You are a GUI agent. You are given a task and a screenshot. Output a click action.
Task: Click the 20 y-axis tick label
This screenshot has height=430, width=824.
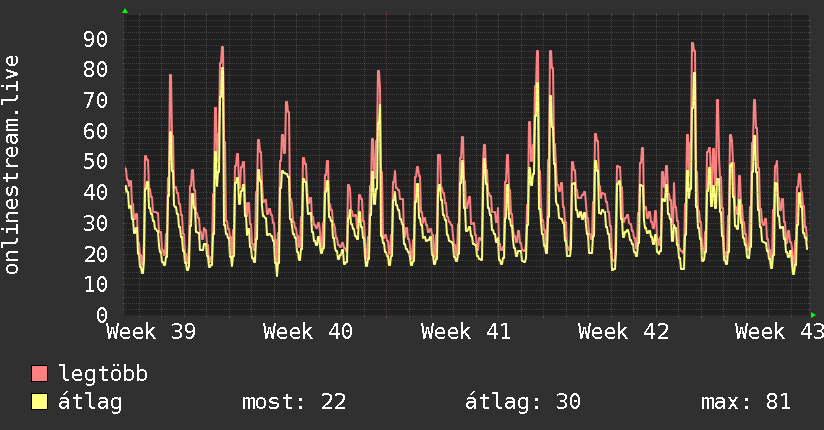96,254
